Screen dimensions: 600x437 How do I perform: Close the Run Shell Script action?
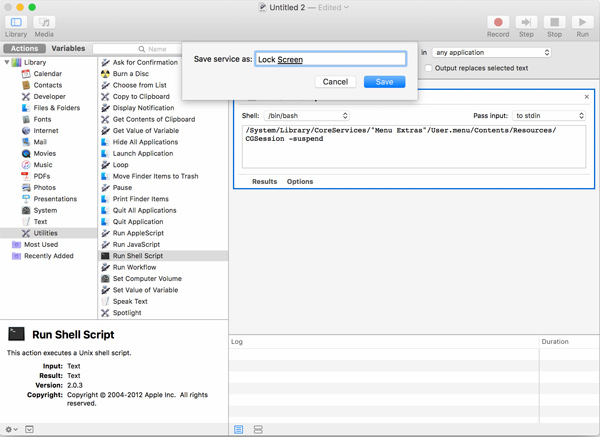pos(587,97)
